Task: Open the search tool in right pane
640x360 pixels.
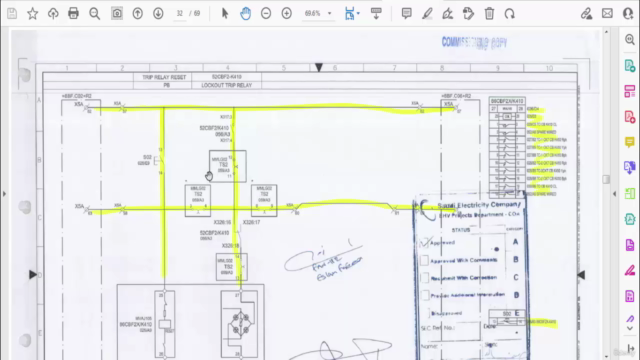Action: tap(630, 39)
